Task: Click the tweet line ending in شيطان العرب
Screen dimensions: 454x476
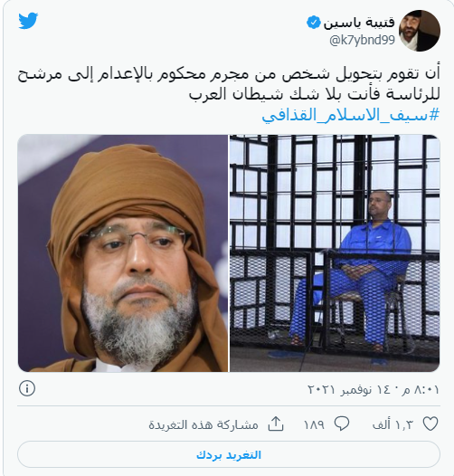Action: tap(315, 94)
